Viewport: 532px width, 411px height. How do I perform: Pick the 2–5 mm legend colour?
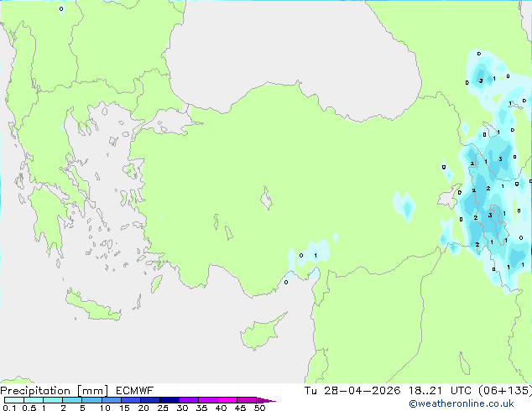click(72, 400)
